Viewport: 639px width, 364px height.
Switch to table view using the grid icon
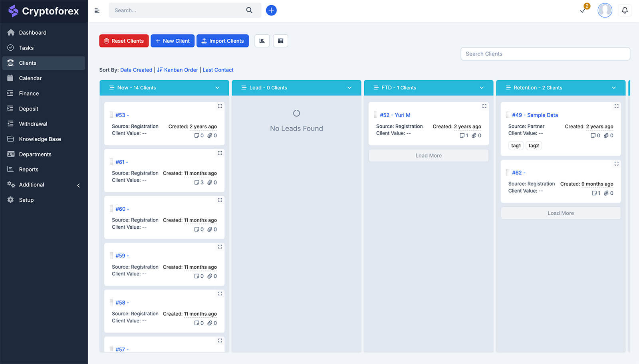coord(281,41)
